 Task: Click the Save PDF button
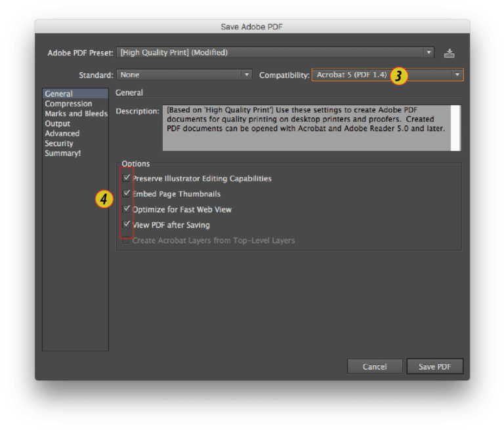pos(434,366)
